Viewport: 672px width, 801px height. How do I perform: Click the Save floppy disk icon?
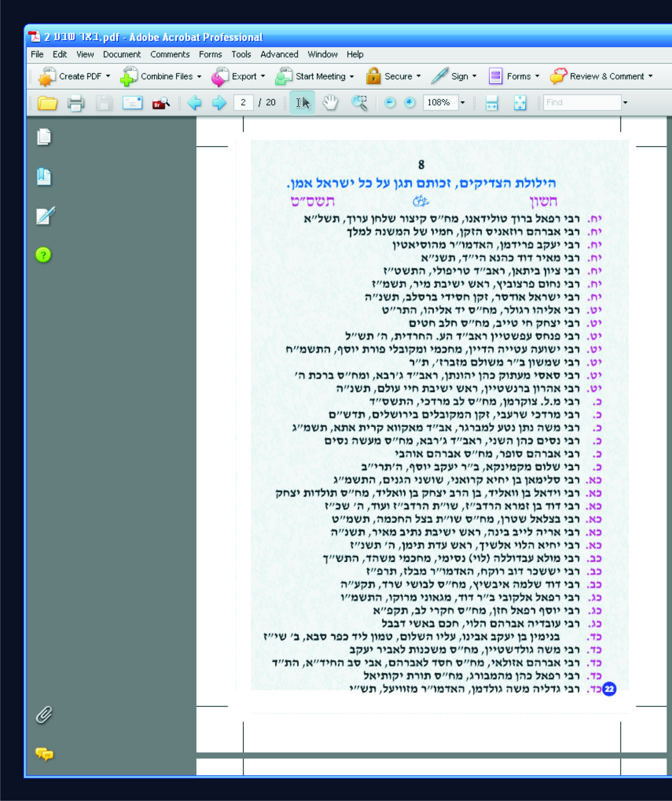tap(104, 103)
